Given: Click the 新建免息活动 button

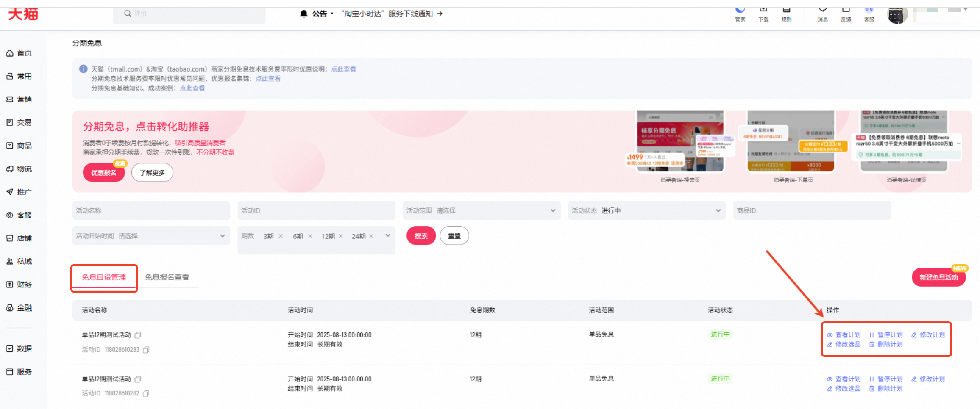Looking at the screenshot, I should point(938,277).
